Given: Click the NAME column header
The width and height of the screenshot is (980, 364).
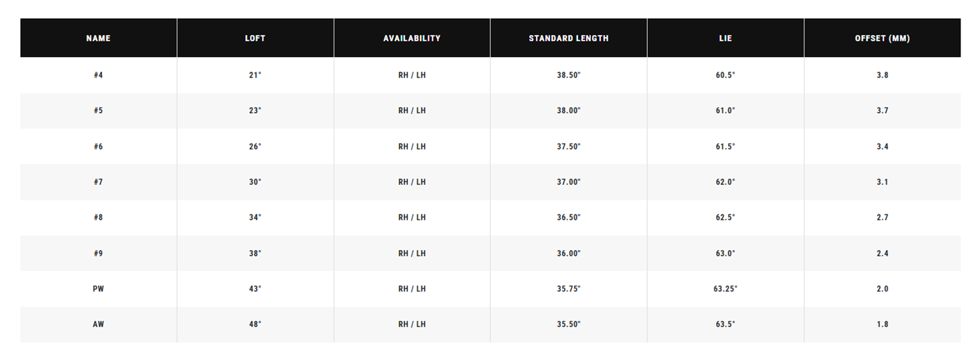Looking at the screenshot, I should tap(98, 38).
